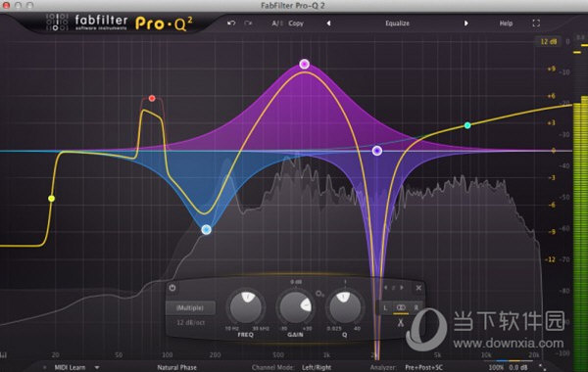The width and height of the screenshot is (588, 372).
Task: Go to next preset arrow
Action: (x=465, y=23)
